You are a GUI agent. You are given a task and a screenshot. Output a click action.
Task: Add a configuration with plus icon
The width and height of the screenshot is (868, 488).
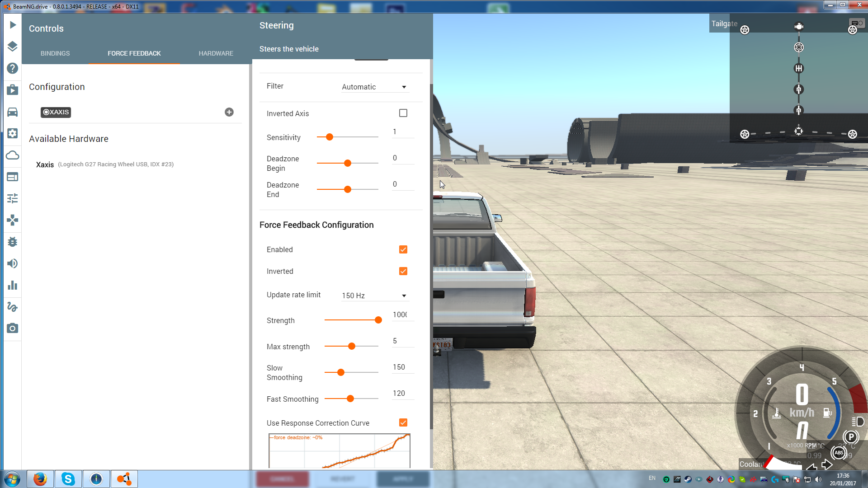pyautogui.click(x=229, y=112)
